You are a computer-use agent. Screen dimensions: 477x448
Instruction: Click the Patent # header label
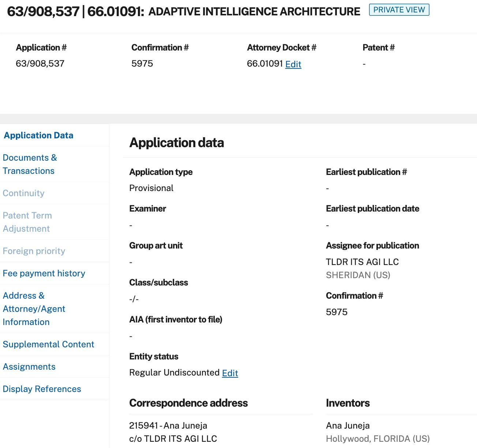pyautogui.click(x=379, y=48)
